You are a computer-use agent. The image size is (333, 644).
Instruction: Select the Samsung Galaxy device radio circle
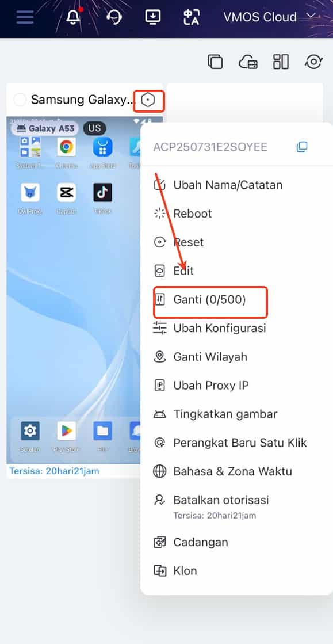click(x=20, y=100)
